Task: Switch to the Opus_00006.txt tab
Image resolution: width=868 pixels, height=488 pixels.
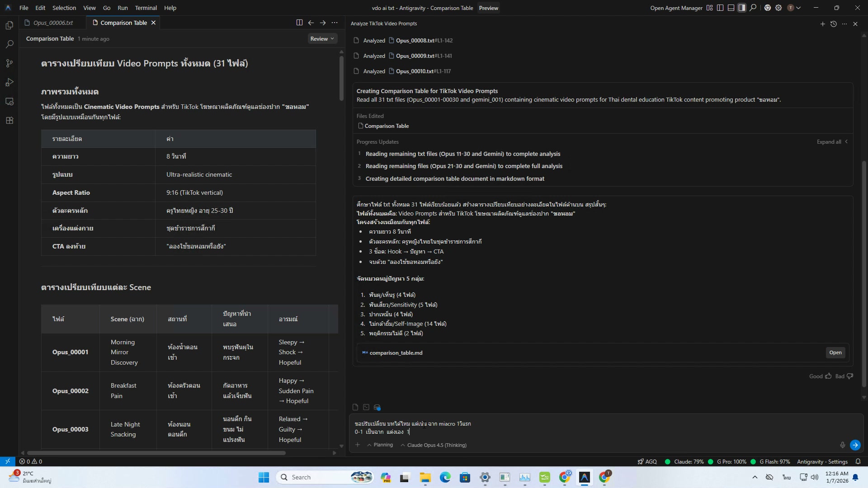Action: 53,23
